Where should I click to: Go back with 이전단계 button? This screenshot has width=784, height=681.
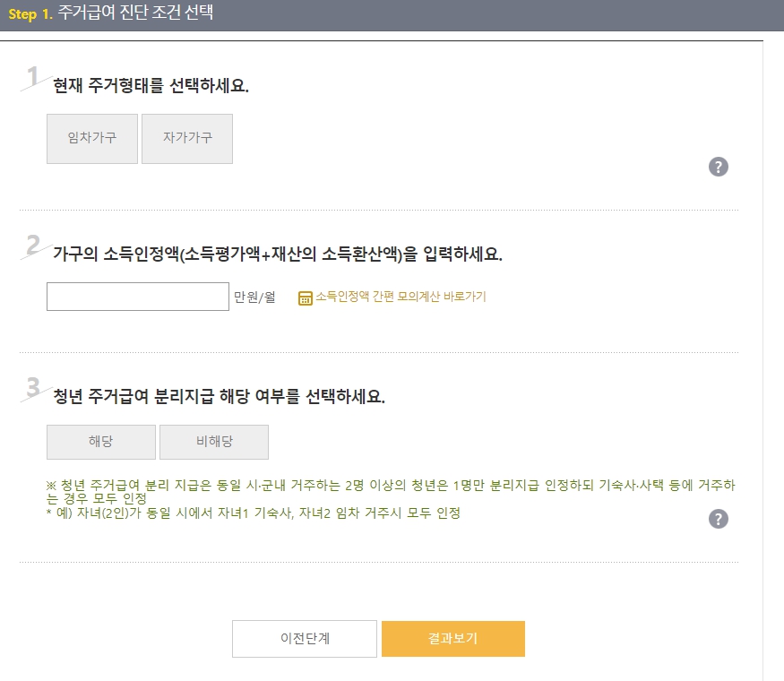pos(305,639)
